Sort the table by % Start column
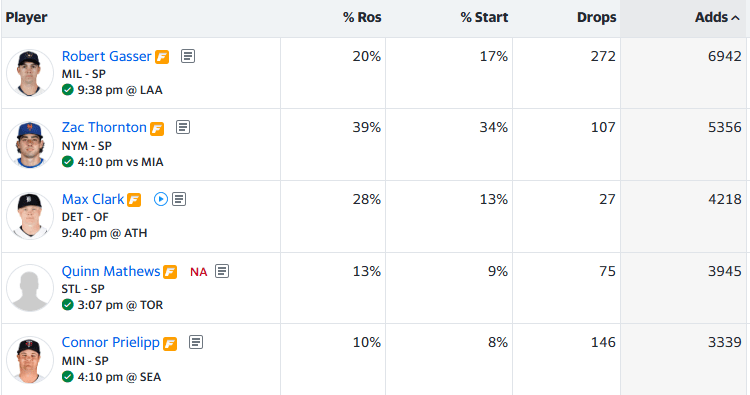Image resolution: width=750 pixels, height=395 pixels. (484, 18)
